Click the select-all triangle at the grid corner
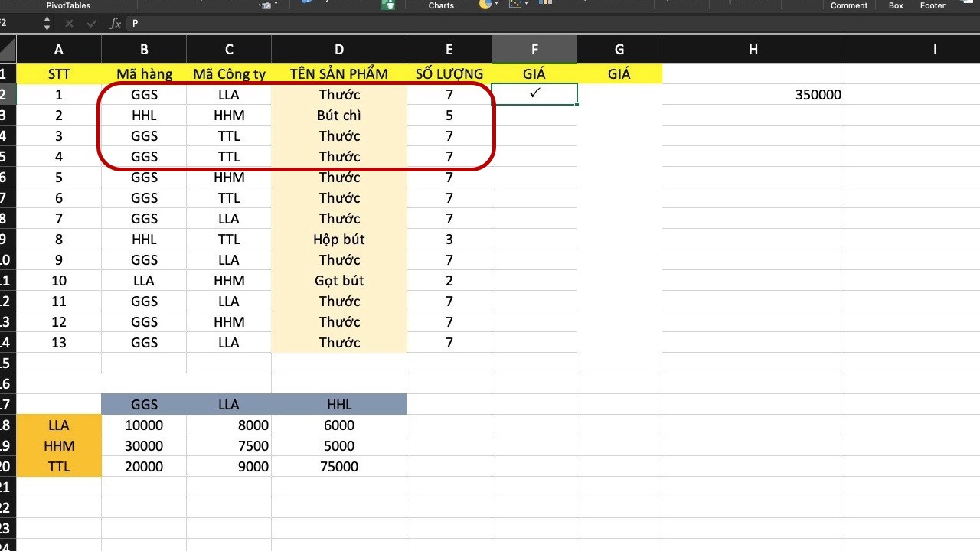 tap(8, 50)
